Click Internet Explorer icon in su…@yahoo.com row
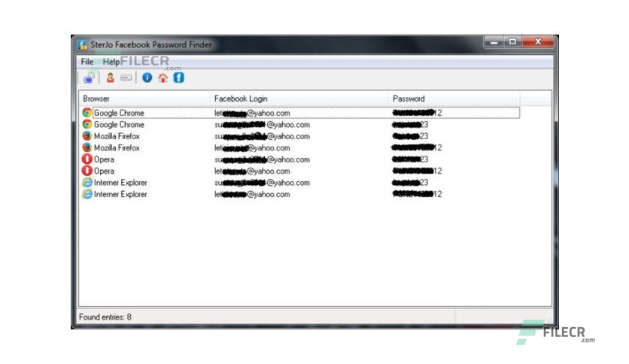The width and height of the screenshot is (629, 364). (87, 183)
